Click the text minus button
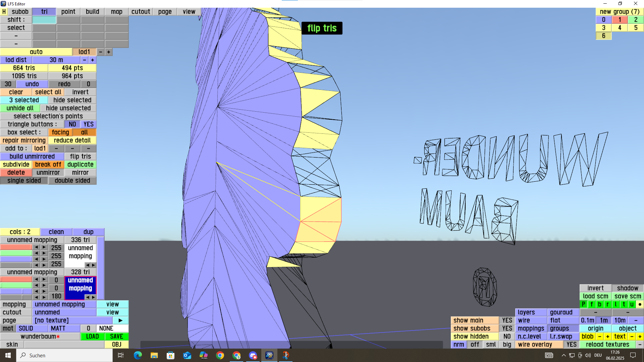 632,337
